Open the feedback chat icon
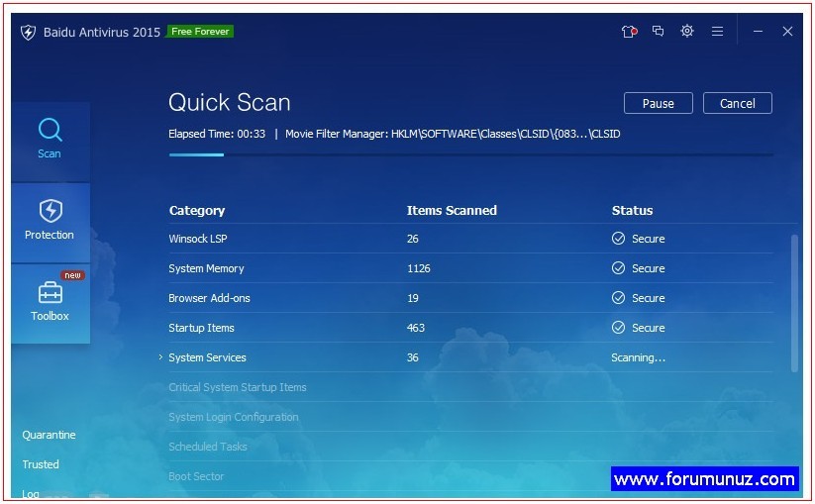This screenshot has width=815, height=504. 658,31
